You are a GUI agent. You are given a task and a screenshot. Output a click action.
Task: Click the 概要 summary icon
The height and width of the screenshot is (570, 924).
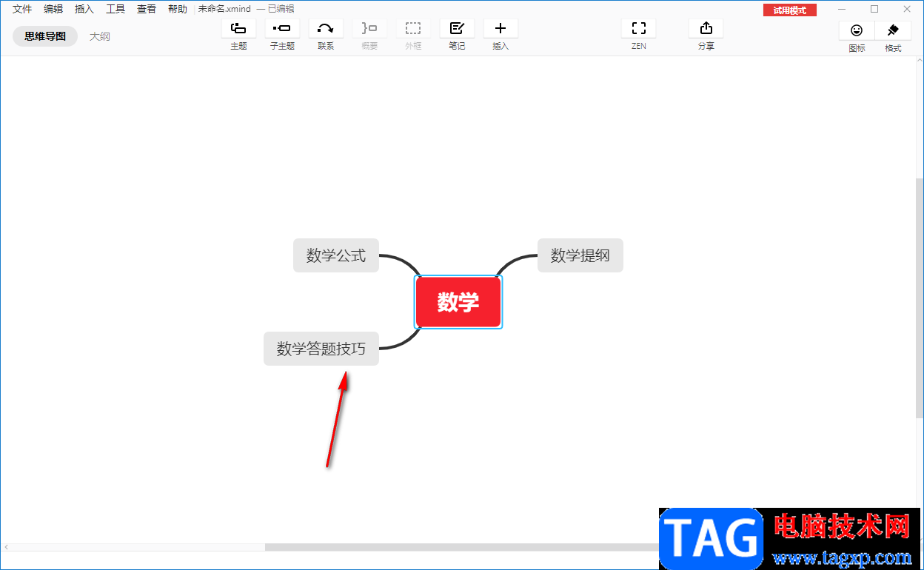[369, 29]
